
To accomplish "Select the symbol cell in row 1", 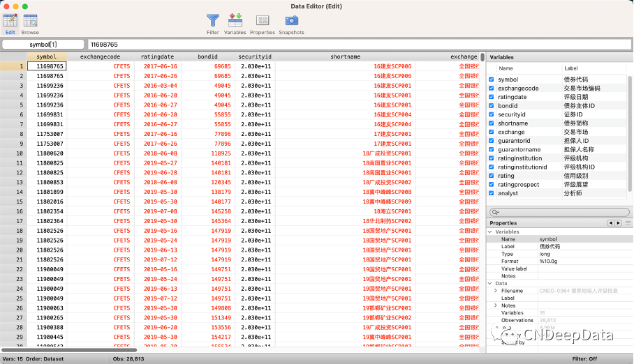I will [47, 66].
